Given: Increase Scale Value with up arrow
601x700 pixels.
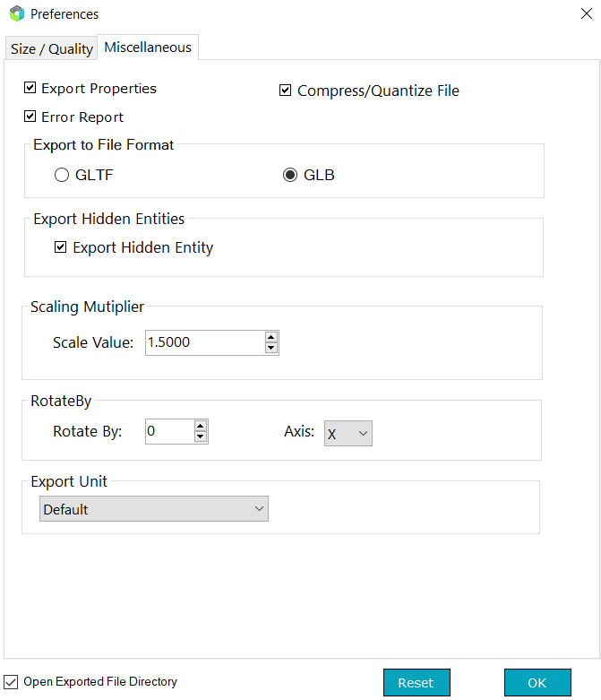Looking at the screenshot, I should tap(271, 337).
